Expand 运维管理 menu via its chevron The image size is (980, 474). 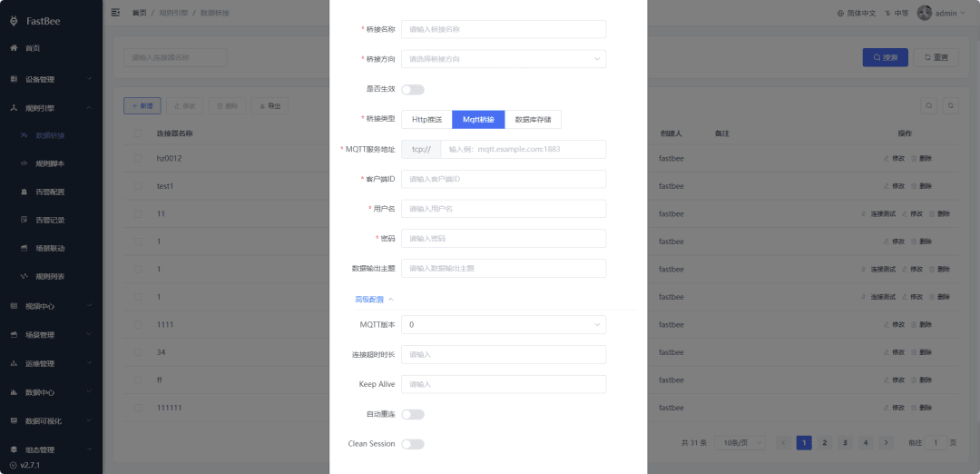pyautogui.click(x=89, y=364)
